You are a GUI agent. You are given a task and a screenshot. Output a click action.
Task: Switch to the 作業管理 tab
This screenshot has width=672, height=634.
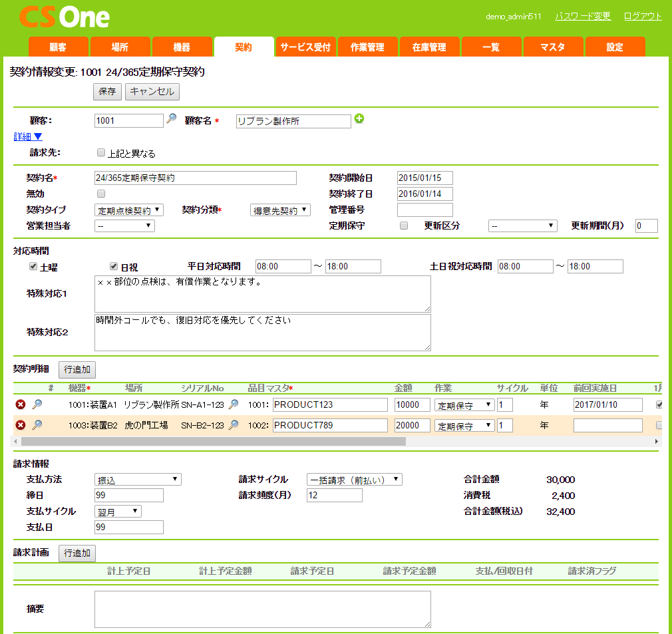pyautogui.click(x=368, y=47)
